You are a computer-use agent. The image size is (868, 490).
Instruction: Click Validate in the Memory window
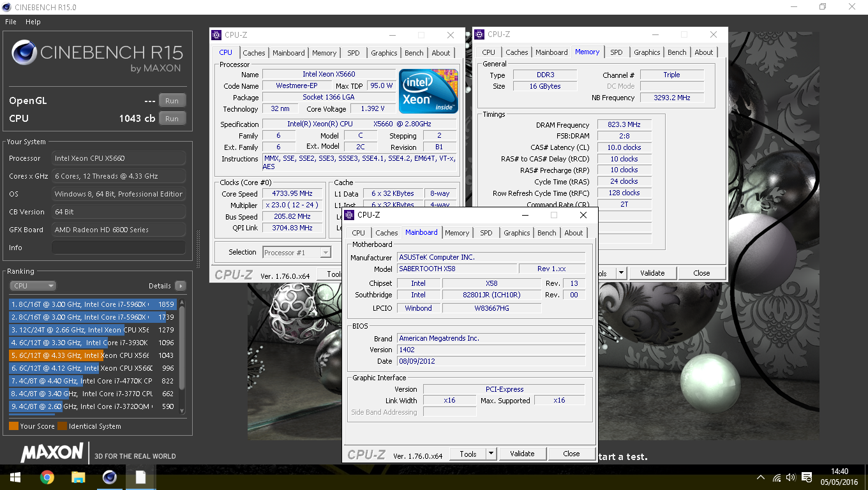(x=652, y=273)
